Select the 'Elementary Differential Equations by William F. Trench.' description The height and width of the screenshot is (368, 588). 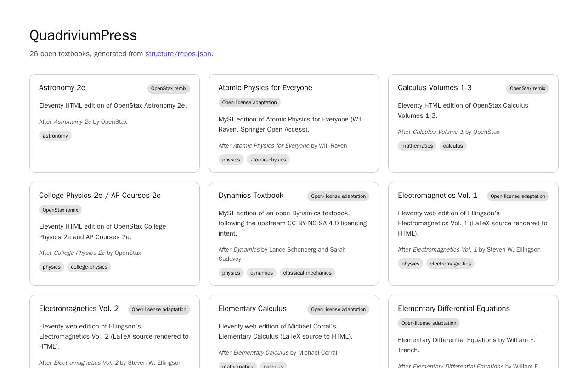tap(466, 345)
